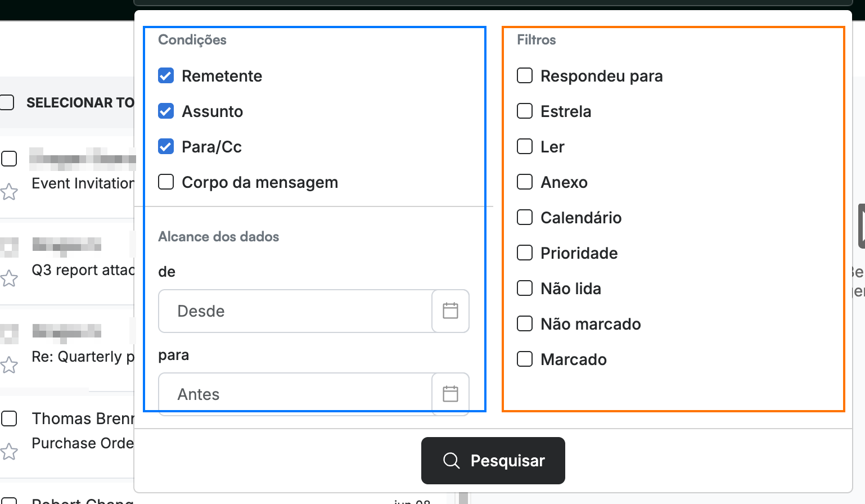Uncheck the Assunto condition
The height and width of the screenshot is (504, 865).
(166, 111)
